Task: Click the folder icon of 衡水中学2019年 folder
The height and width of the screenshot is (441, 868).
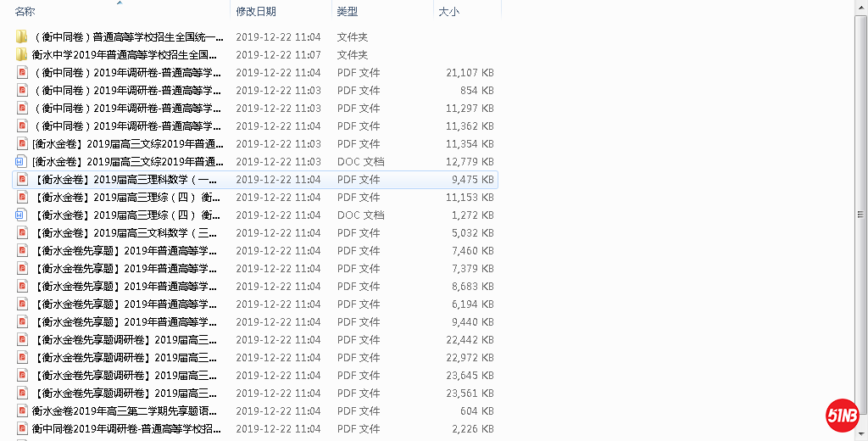Action: pyautogui.click(x=22, y=55)
